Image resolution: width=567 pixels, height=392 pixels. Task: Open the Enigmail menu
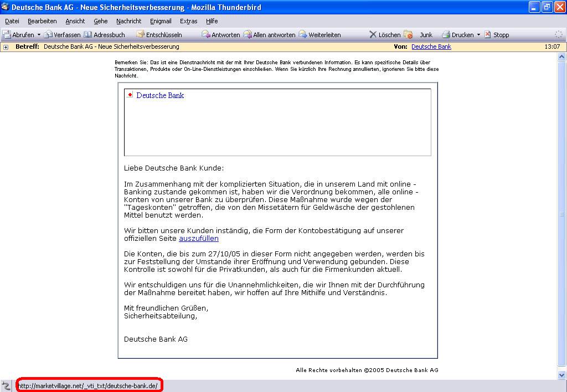pyautogui.click(x=161, y=21)
